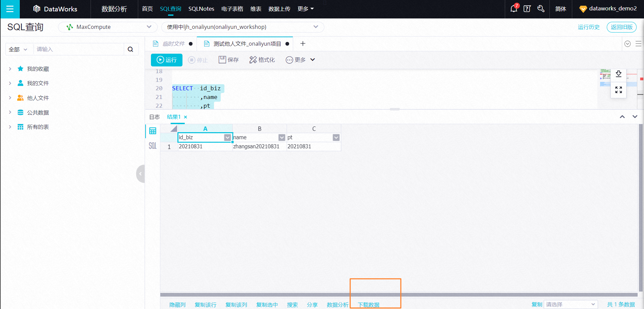Open the help question mark icon
Image resolution: width=644 pixels, height=309 pixels.
[527, 9]
